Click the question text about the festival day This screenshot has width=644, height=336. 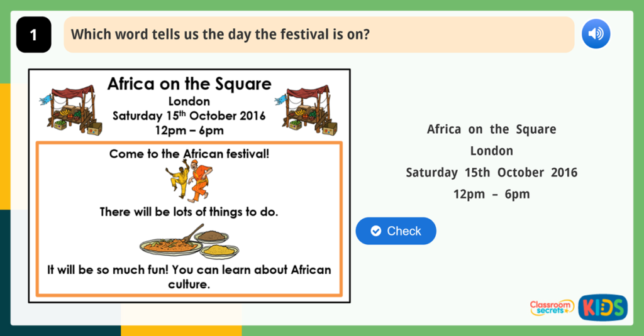[x=220, y=34]
